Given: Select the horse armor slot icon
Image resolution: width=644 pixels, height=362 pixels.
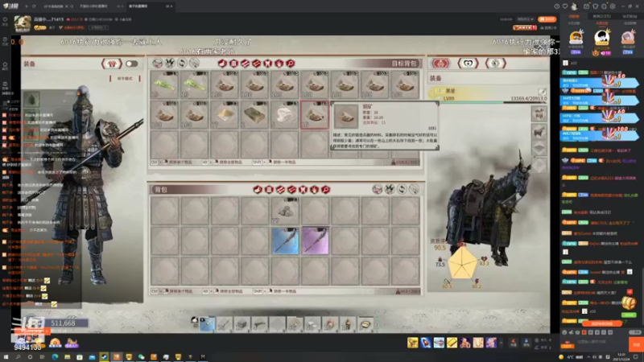Looking at the screenshot, I should pyautogui.click(x=539, y=113).
